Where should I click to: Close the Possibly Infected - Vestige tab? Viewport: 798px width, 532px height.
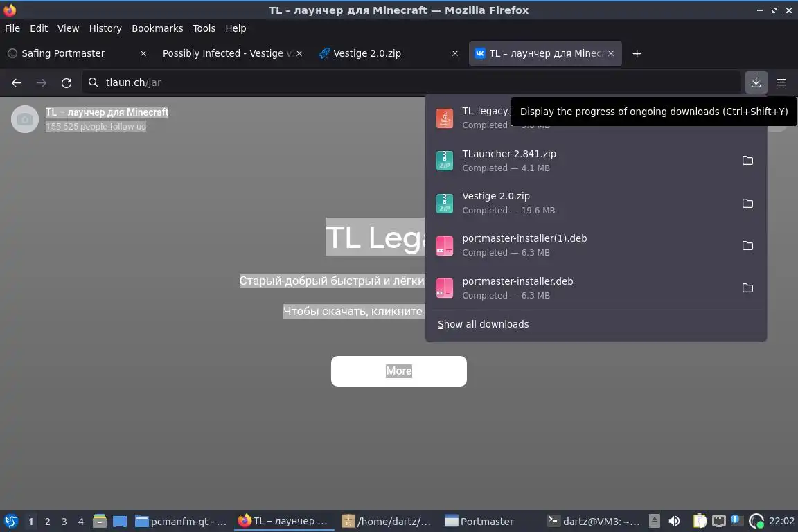(x=299, y=53)
